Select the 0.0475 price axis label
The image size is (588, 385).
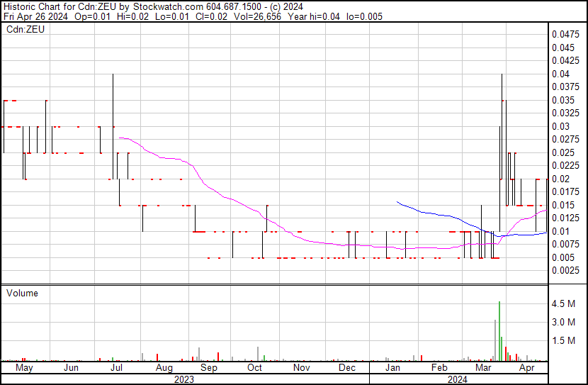pos(565,35)
